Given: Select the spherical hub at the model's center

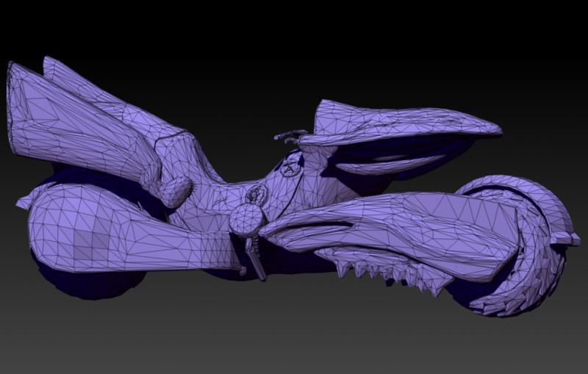Looking at the screenshot, I should pyautogui.click(x=247, y=220).
